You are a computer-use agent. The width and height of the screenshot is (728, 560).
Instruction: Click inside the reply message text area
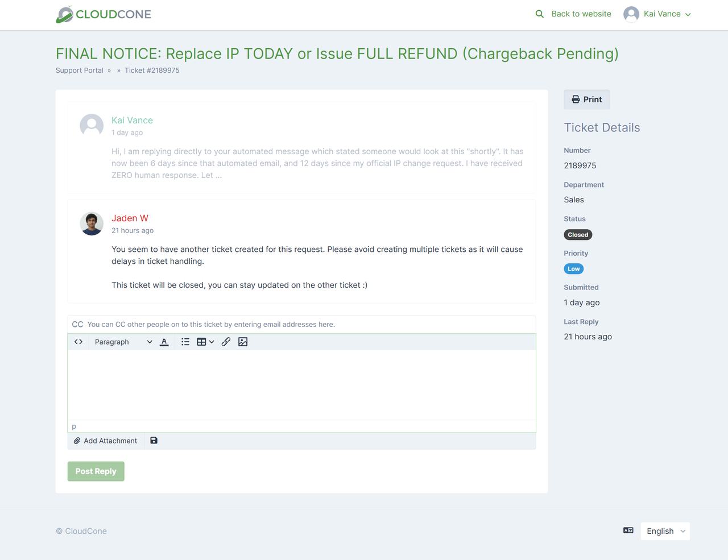pos(301,385)
